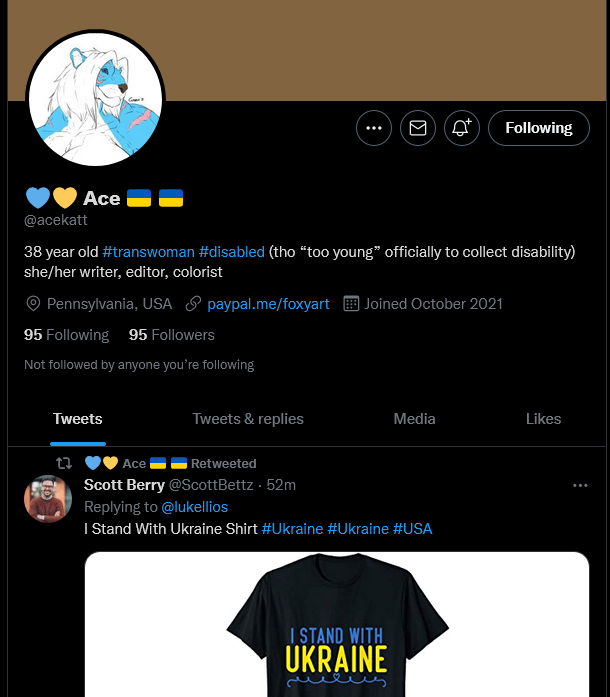
Task: Click the envelope message icon
Action: click(x=417, y=128)
